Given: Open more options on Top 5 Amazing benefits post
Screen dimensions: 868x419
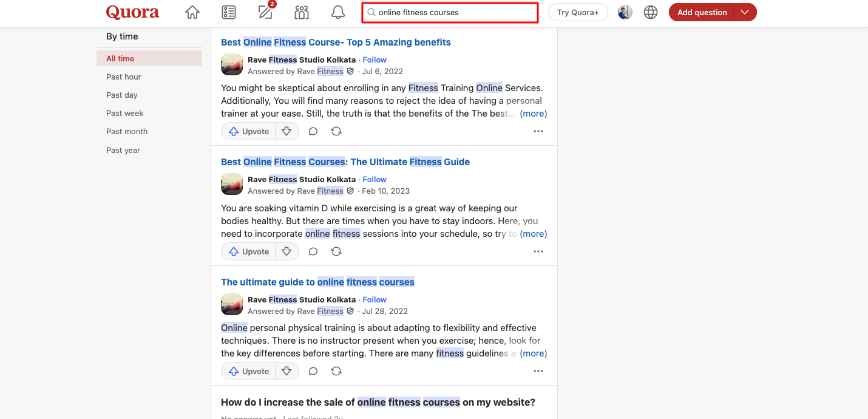Looking at the screenshot, I should 538,131.
